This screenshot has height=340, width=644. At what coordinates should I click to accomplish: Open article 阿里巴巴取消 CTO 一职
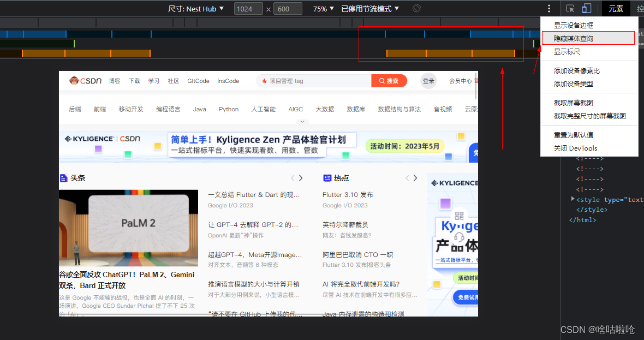pos(357,254)
